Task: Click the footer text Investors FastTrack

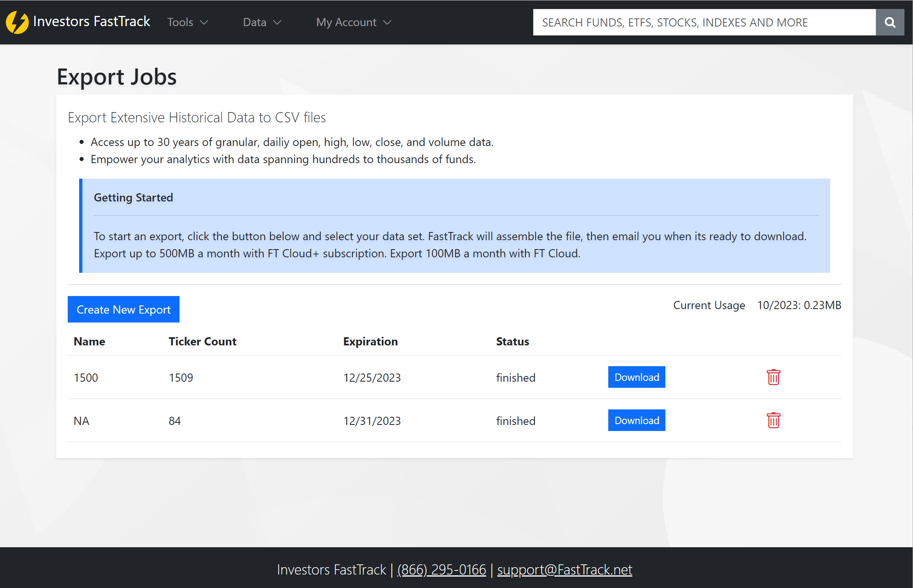Action: (x=331, y=570)
